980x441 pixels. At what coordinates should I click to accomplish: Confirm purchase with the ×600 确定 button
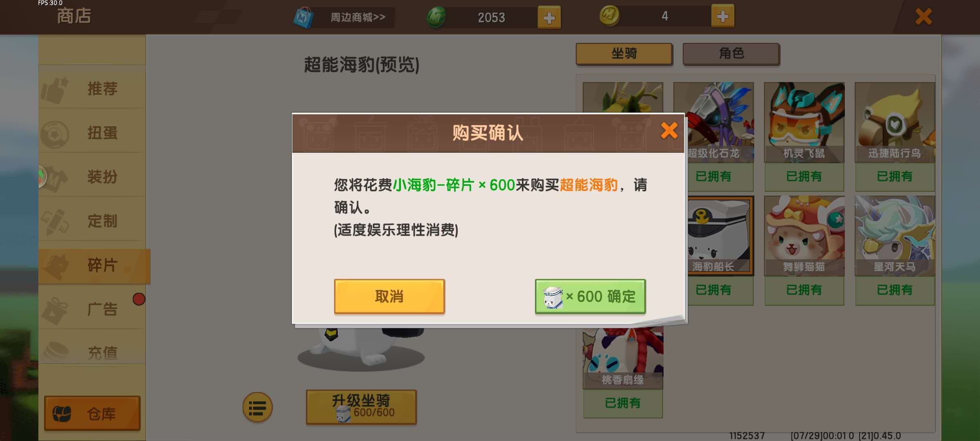pyautogui.click(x=590, y=296)
